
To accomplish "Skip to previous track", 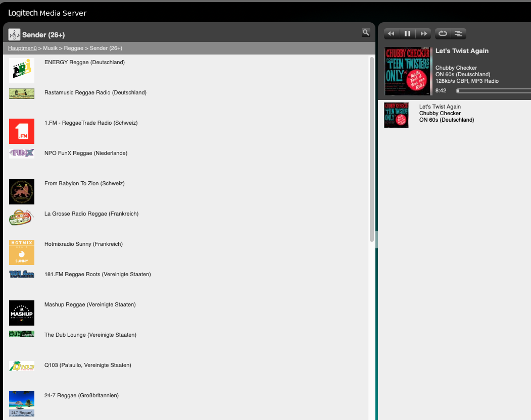I will click(x=391, y=33).
